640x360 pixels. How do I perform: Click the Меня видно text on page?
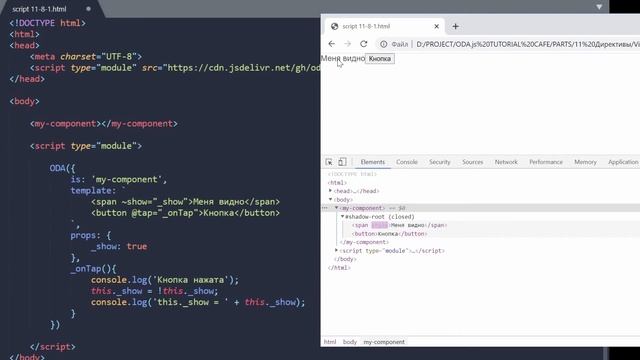click(x=343, y=58)
